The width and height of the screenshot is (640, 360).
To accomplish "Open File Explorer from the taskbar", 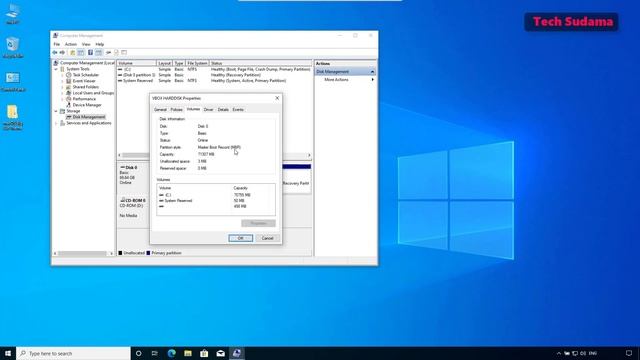I will click(188, 353).
